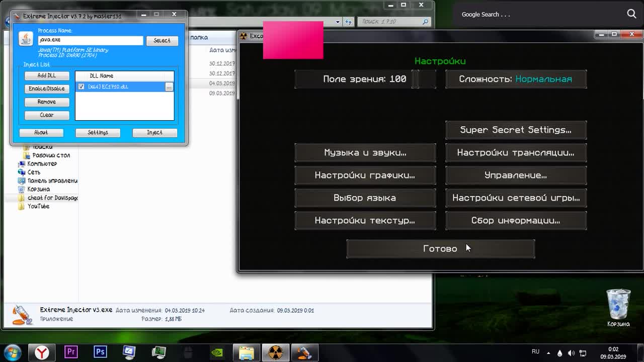Click the Process Name field containing java.exe
The image size is (644, 362).
tap(91, 40)
